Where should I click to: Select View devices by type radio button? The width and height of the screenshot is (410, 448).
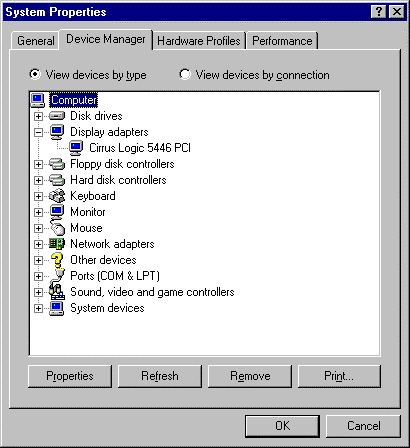click(35, 74)
